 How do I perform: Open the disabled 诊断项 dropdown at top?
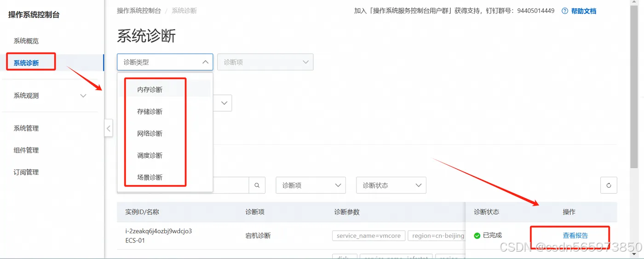point(265,62)
